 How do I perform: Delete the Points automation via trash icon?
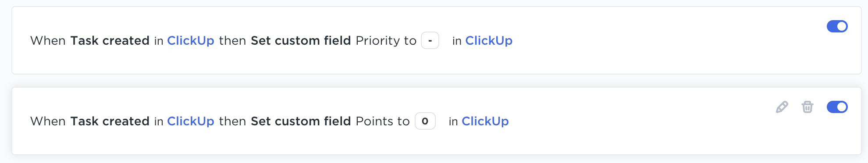point(807,107)
